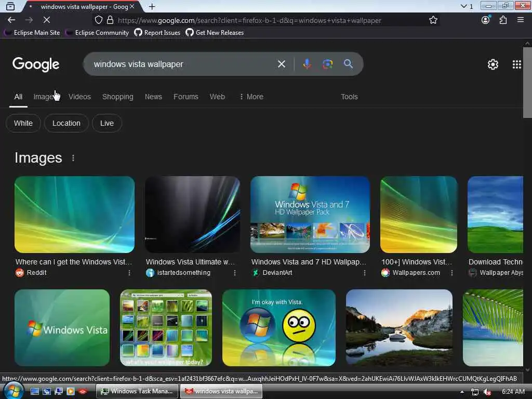Viewport: 532px width, 399px height.
Task: Switch to Windows Task Manager taskbar button
Action: (137, 391)
